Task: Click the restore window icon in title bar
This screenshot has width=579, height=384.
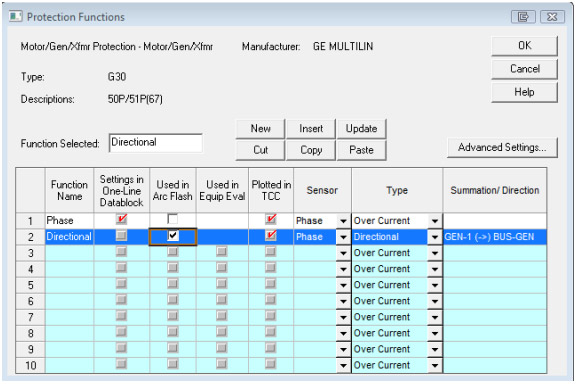Action: click(523, 17)
